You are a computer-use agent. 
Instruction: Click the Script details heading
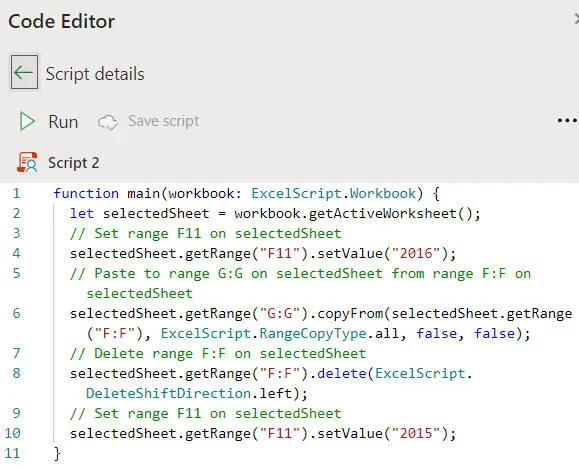[x=95, y=74]
